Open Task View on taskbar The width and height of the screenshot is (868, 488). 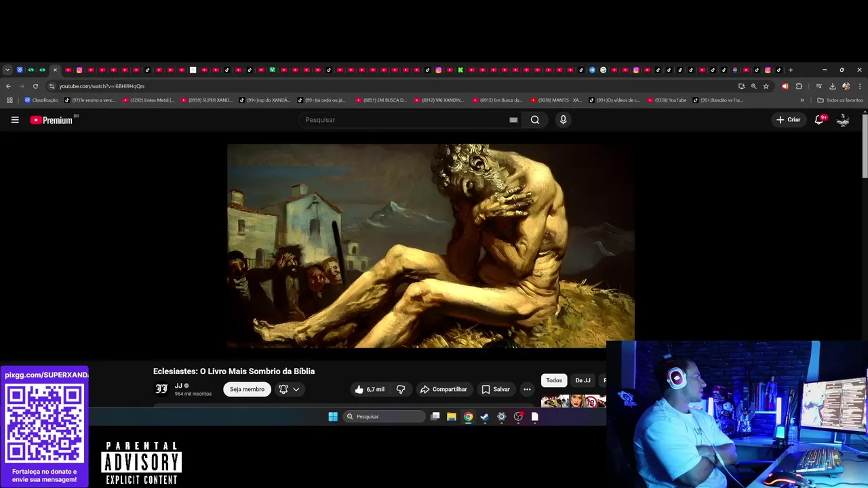point(435,417)
